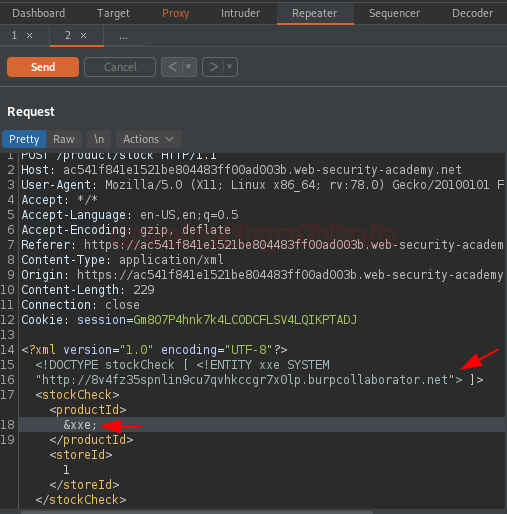This screenshot has height=514, width=507.
Task: Click the Cookie session value
Action: 245,320
